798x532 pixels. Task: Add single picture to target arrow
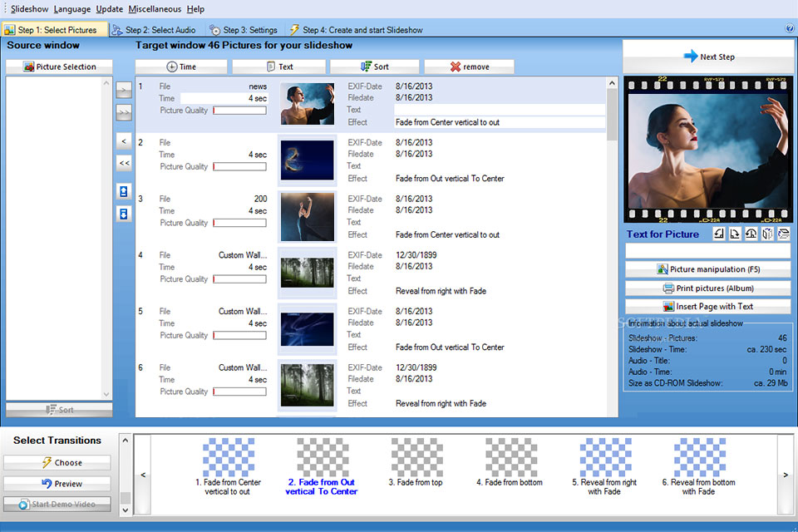tap(124, 90)
